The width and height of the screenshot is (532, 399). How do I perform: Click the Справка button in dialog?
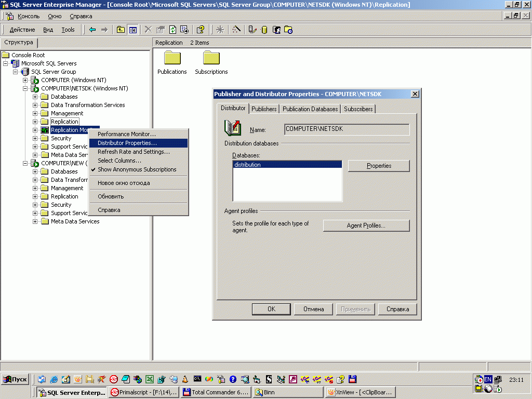[x=397, y=309]
